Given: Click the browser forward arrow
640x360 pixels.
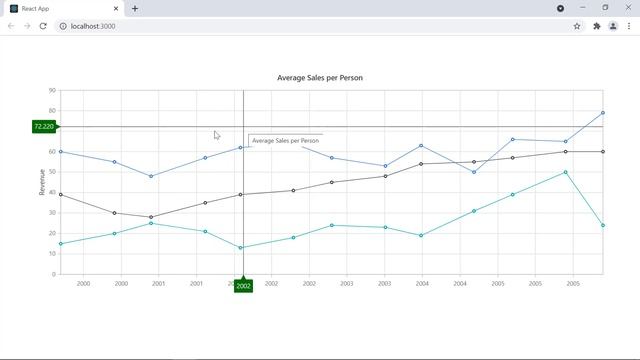Looking at the screenshot, I should point(27,26).
